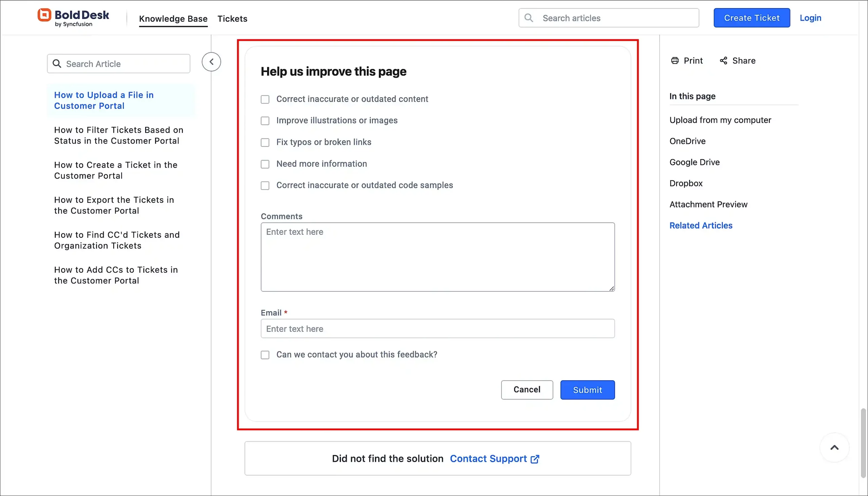Open How to Create a Ticket article

point(116,170)
